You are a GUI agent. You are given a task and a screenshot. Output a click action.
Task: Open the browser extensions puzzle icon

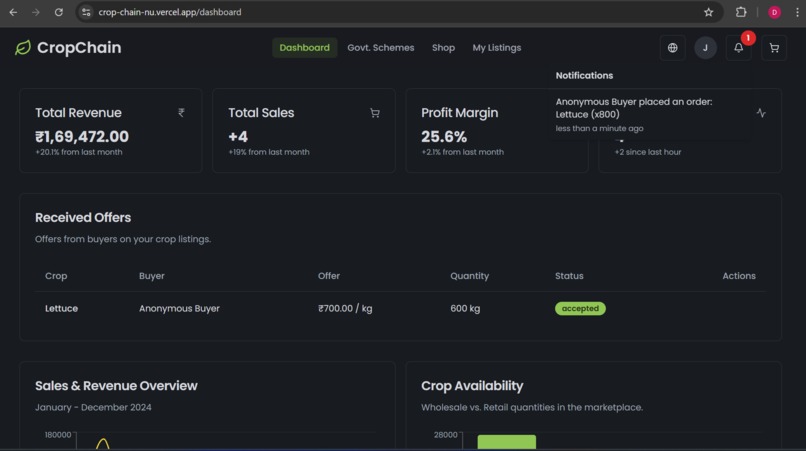point(741,12)
